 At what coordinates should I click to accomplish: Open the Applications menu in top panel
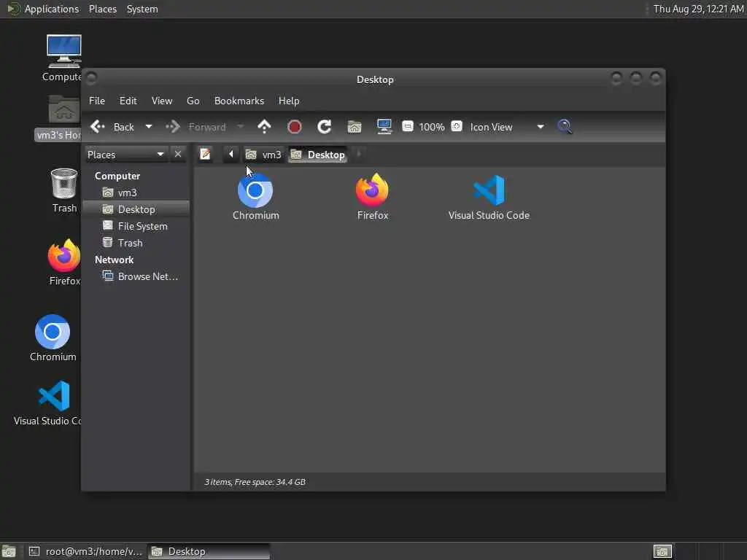pyautogui.click(x=44, y=9)
